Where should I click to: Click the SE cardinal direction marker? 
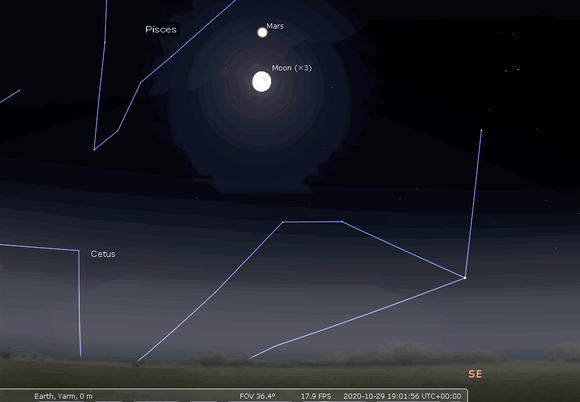pos(475,374)
